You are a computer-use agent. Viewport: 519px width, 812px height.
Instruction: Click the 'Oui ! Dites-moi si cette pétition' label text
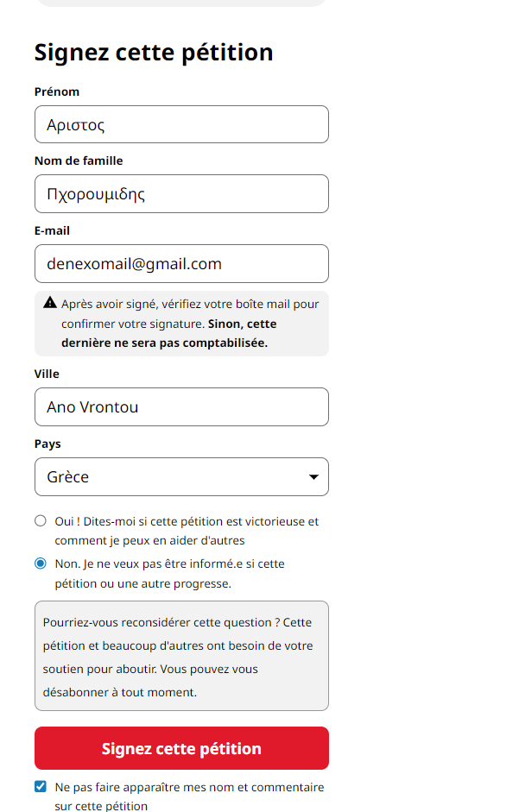coord(187,521)
